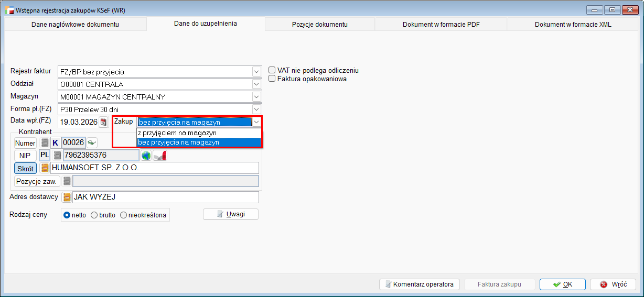Click the globe icon beside the NIP field
644x297 pixels.
146,156
